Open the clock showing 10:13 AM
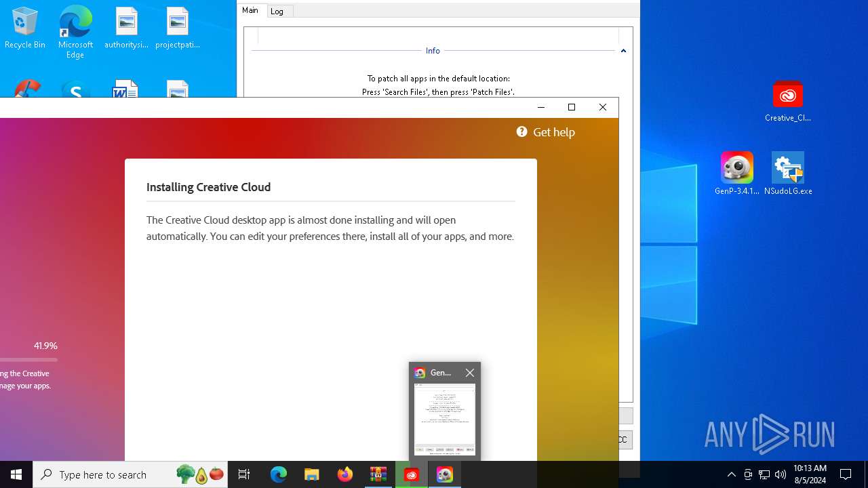Viewport: 868px width, 488px height. coord(810,474)
